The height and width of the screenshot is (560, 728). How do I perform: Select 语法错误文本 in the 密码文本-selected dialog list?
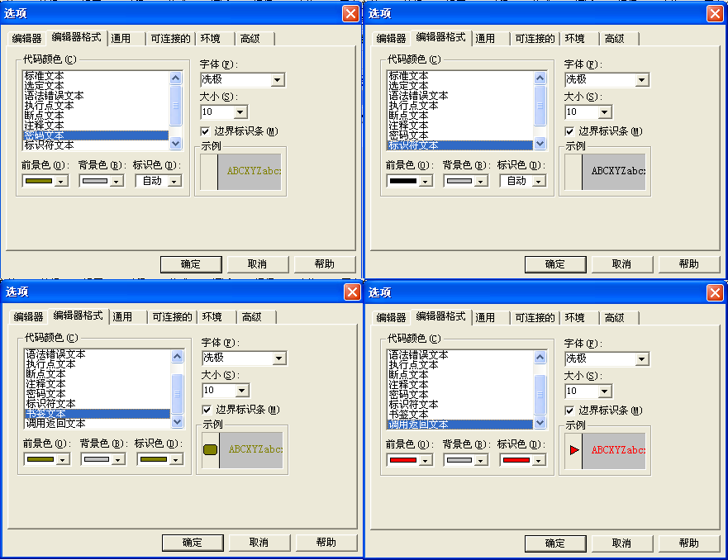click(x=96, y=96)
